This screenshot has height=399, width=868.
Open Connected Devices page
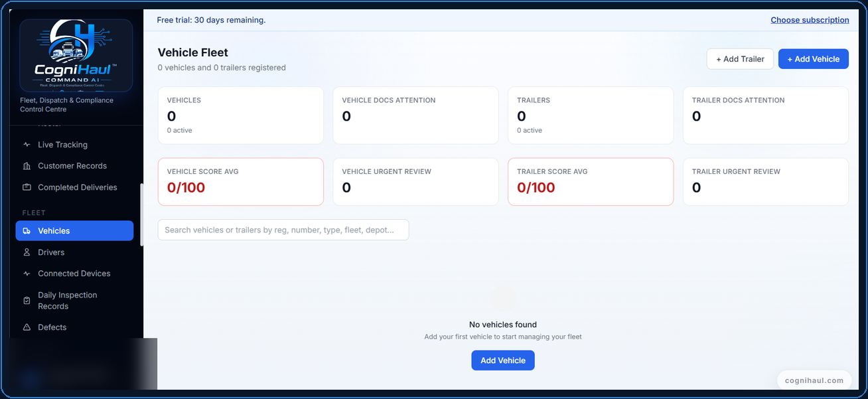[x=74, y=274]
